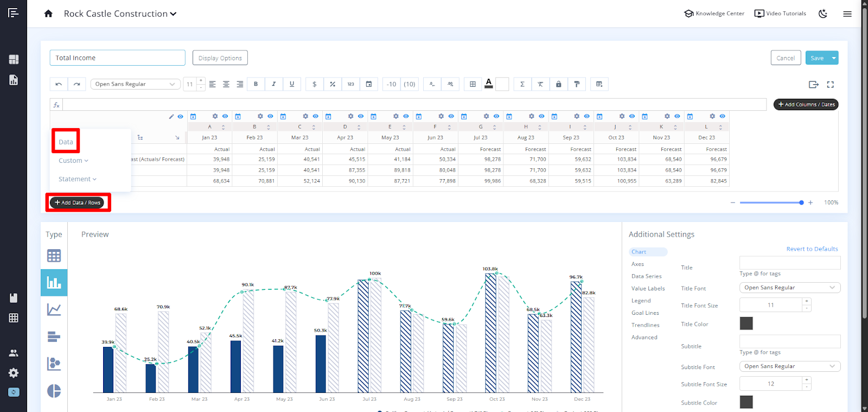Select Data from the popup menu

tap(66, 142)
